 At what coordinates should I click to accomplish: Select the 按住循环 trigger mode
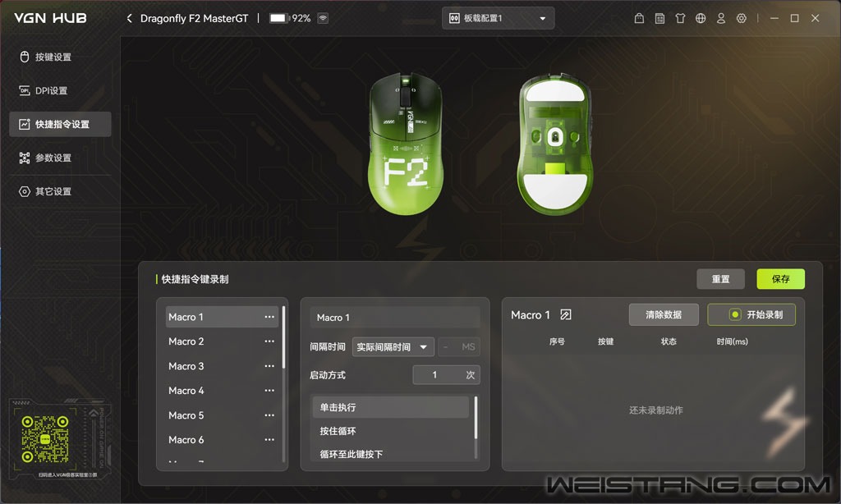(390, 431)
